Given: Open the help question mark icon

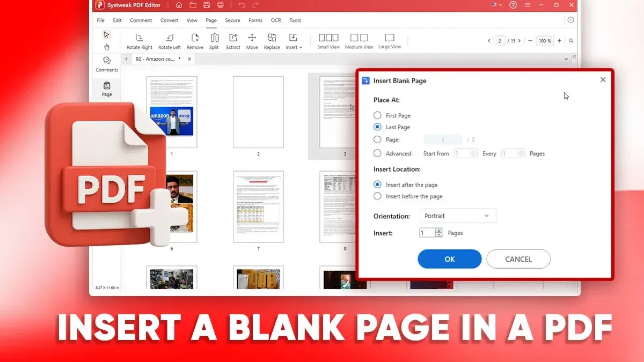Looking at the screenshot, I should coord(513,5).
